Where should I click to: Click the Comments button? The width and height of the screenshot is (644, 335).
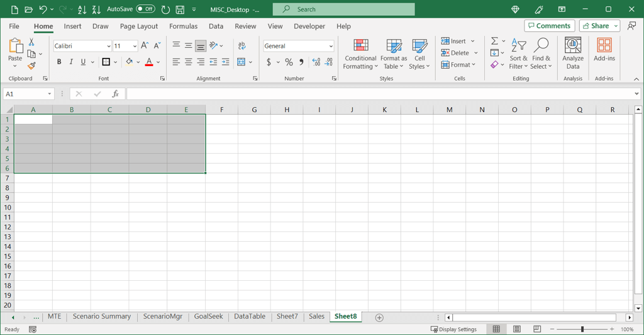click(x=550, y=26)
